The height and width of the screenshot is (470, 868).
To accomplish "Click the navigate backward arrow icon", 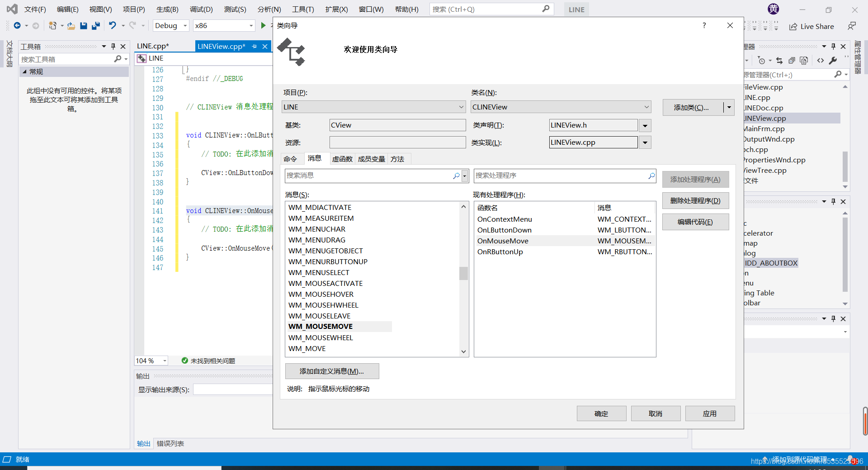I will [x=17, y=26].
